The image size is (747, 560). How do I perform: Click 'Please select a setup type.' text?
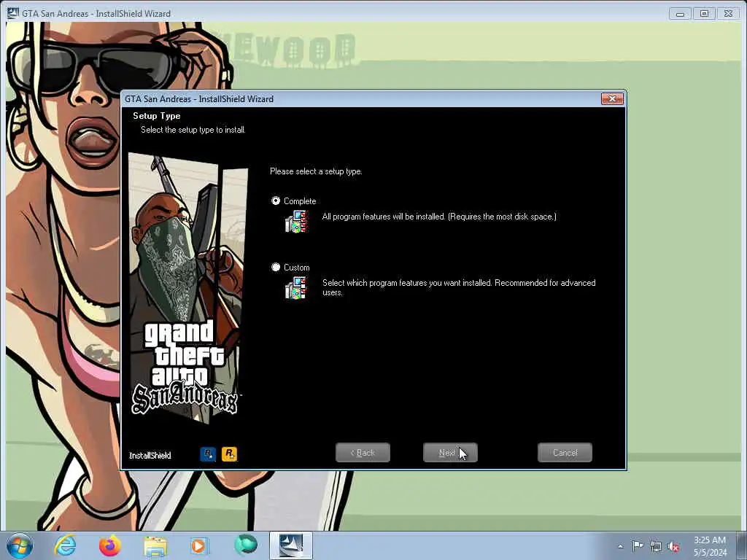click(x=316, y=171)
